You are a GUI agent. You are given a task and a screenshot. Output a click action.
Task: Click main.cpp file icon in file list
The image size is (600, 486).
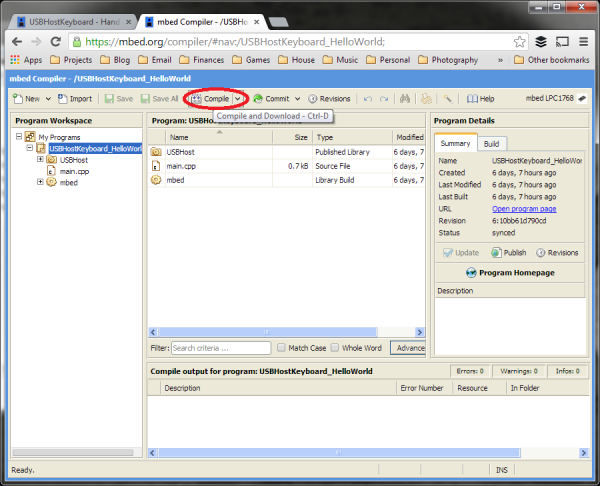pos(156,166)
